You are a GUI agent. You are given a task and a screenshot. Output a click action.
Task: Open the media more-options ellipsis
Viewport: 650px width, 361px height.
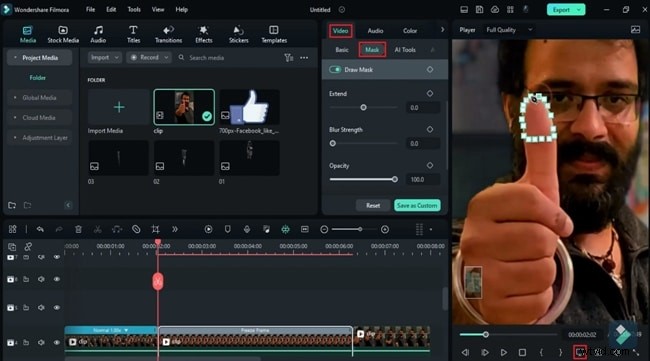click(304, 58)
